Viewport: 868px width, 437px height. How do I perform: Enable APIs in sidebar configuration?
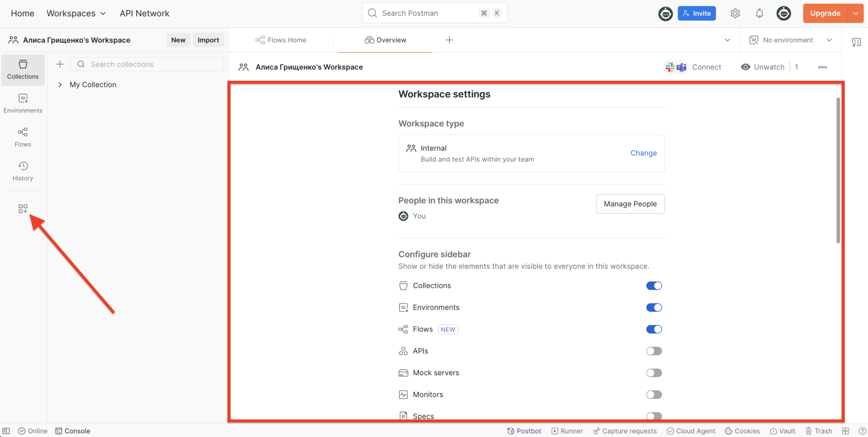pyautogui.click(x=654, y=351)
